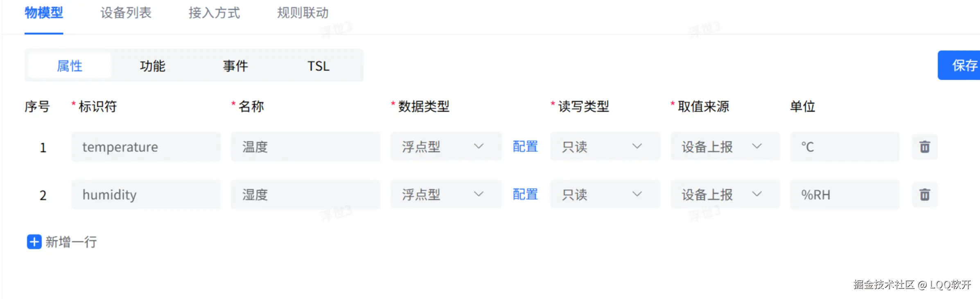The height and width of the screenshot is (299, 980).
Task: Open the 设备上报 dropdown for temperature
Action: [x=725, y=147]
